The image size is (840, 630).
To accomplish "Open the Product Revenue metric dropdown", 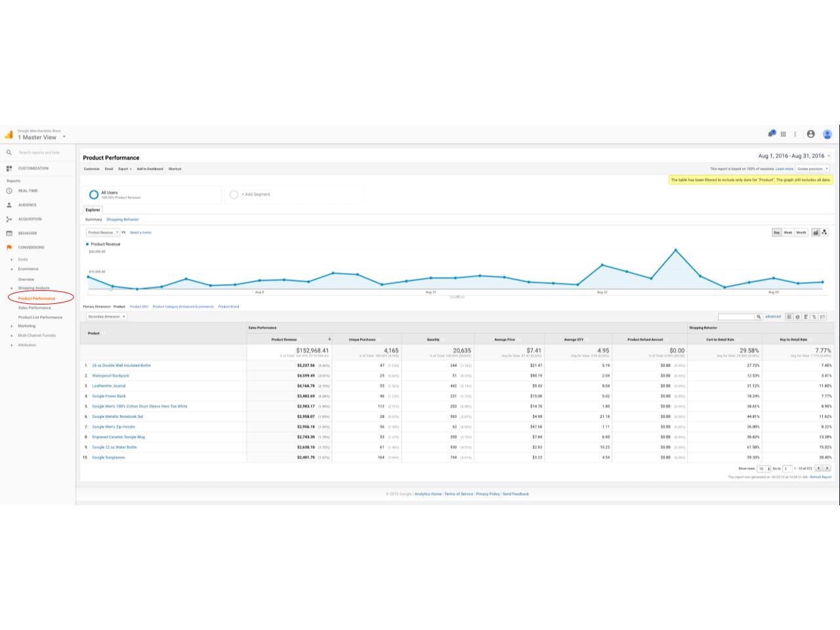I will (103, 232).
